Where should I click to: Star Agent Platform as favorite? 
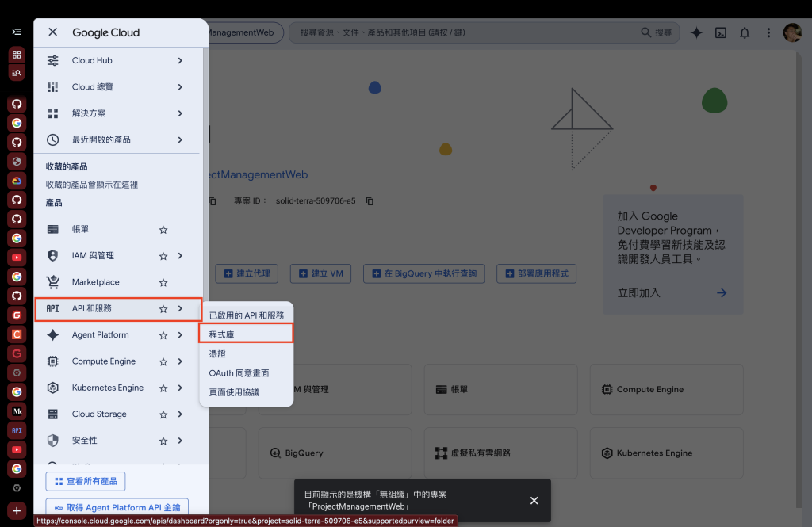163,335
